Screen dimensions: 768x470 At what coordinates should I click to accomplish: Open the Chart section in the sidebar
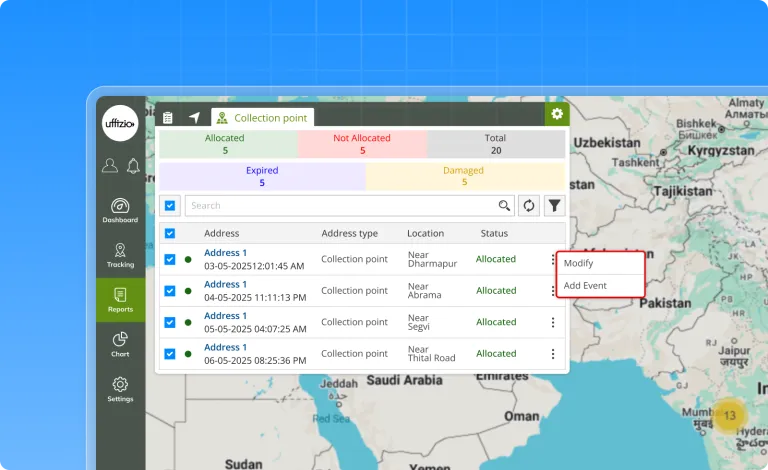click(120, 344)
